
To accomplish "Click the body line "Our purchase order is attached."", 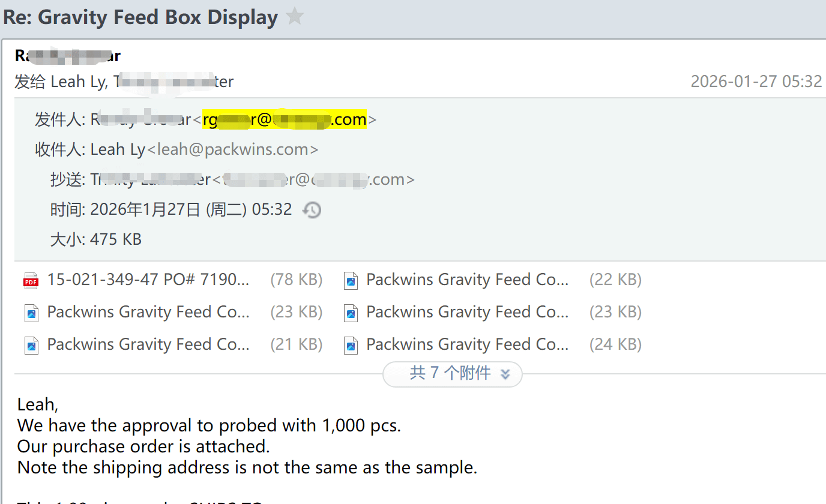I will (143, 446).
